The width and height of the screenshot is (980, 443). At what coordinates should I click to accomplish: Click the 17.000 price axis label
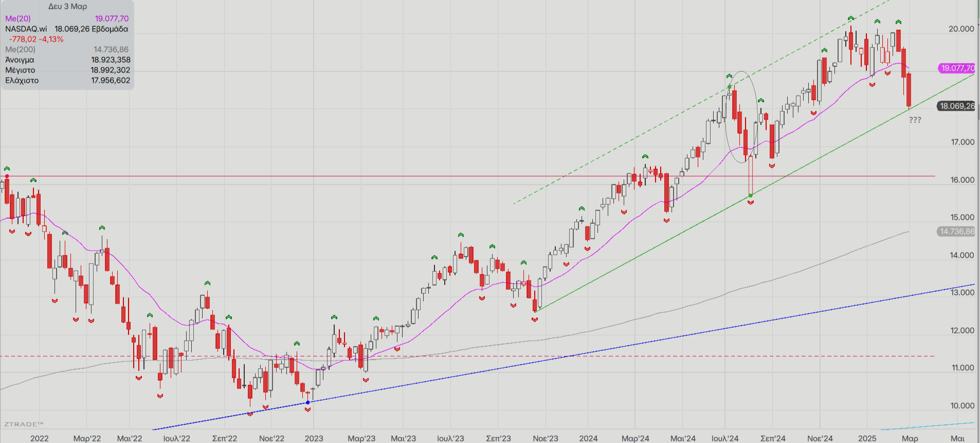click(963, 142)
